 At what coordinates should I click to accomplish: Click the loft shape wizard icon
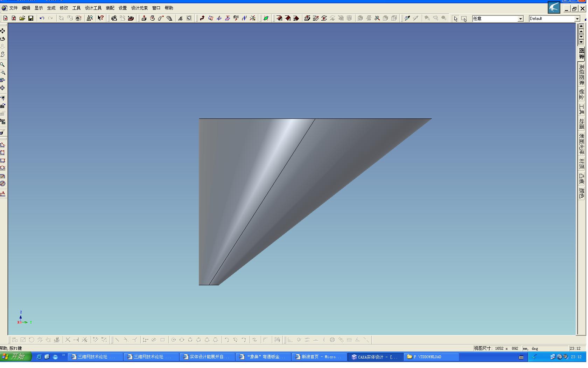point(169,18)
